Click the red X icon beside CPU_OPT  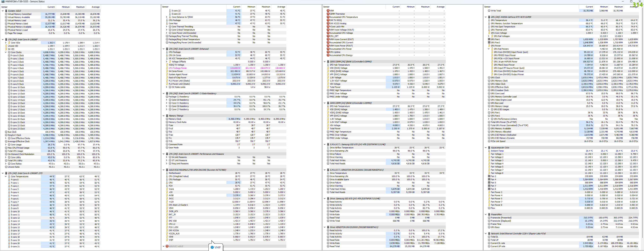pos(328,36)
